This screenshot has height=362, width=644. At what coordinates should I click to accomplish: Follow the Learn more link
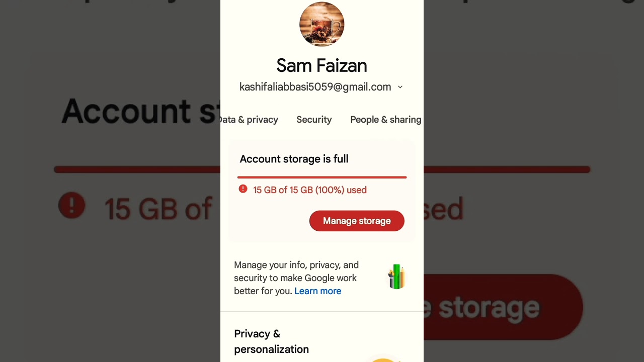point(317,291)
